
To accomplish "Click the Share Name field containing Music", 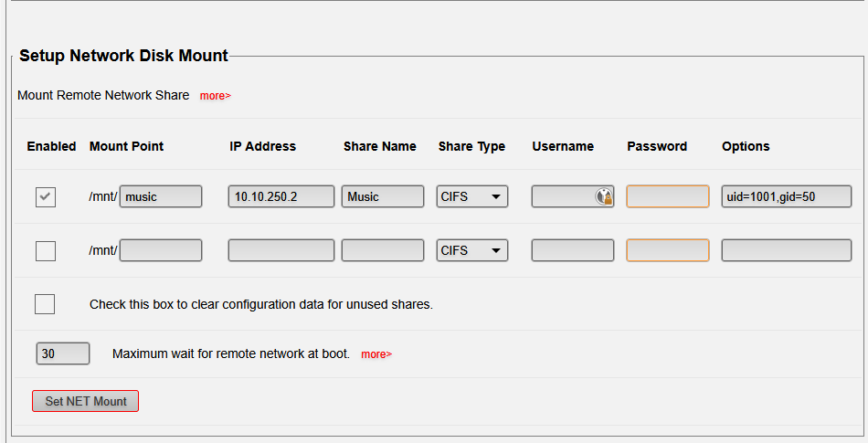I will [x=383, y=196].
